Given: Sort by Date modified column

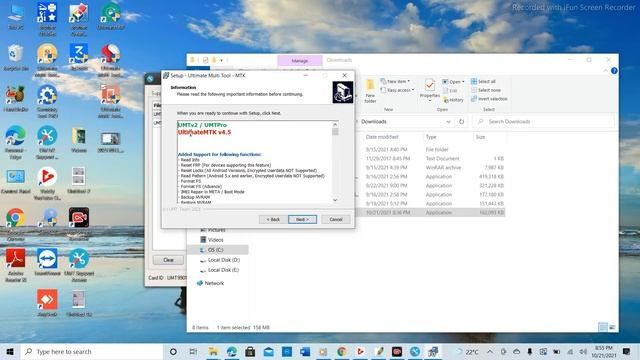Looking at the screenshot, I should pyautogui.click(x=382, y=137).
